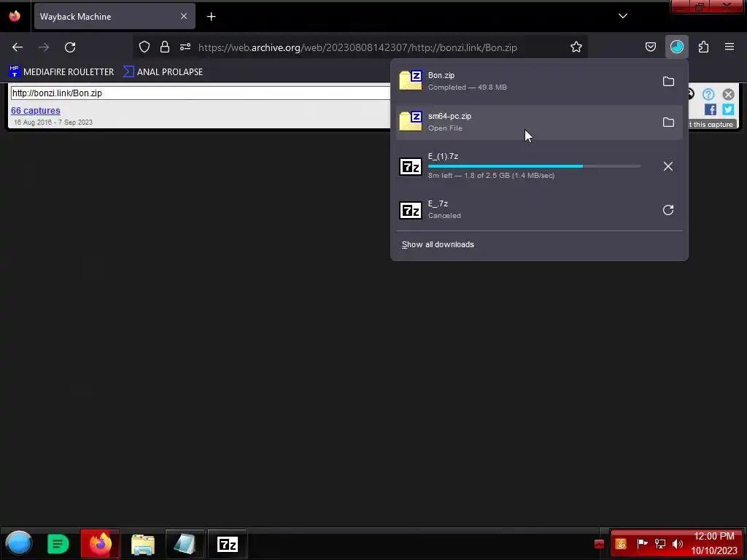
Task: Click the address bar URL
Action: (357, 47)
